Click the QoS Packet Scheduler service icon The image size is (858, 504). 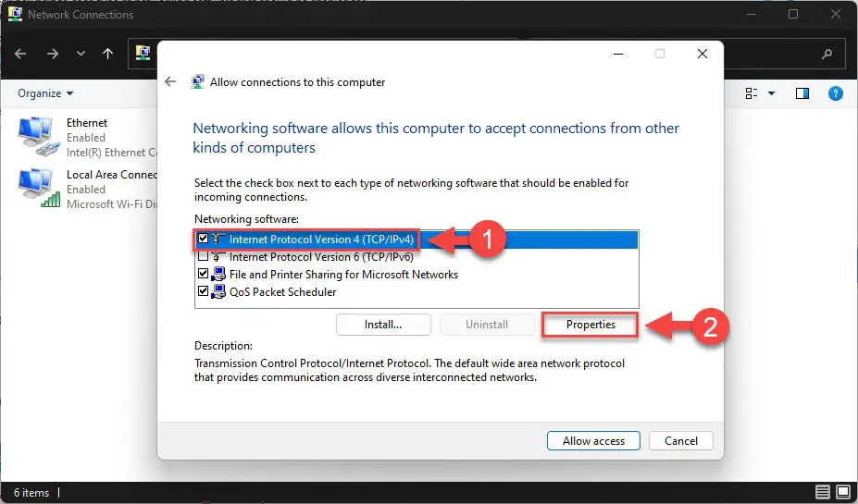click(x=218, y=291)
